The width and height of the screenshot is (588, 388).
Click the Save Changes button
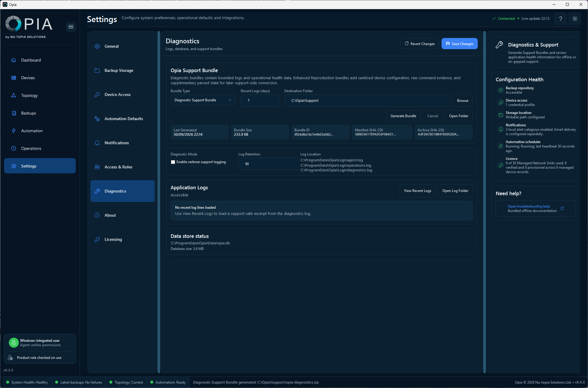(459, 44)
